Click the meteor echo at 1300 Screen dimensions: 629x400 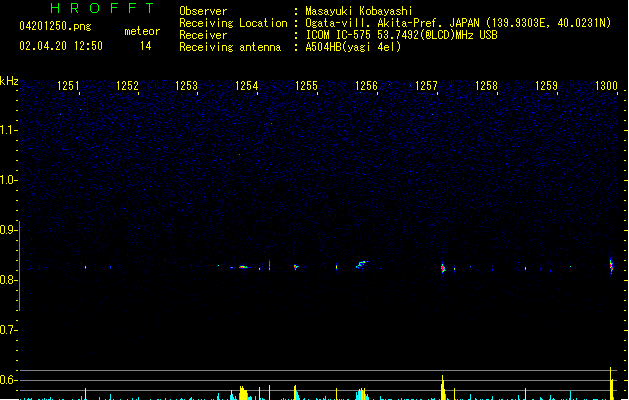click(611, 266)
